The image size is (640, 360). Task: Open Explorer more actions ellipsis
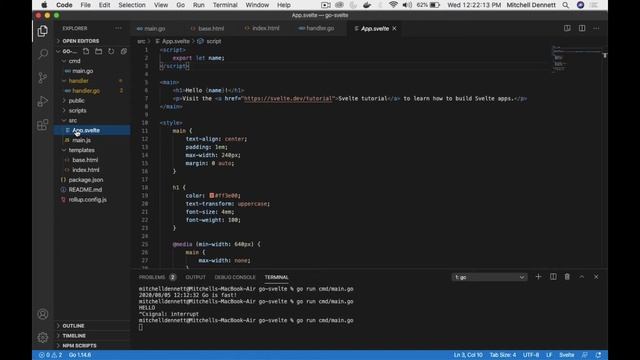(118, 28)
